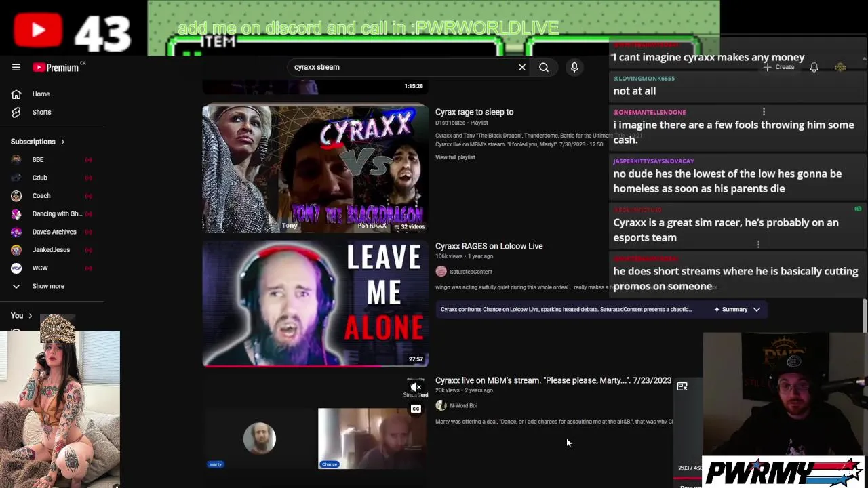Open Dancing with Gh... subscription
Image resolution: width=868 pixels, height=488 pixels.
click(57, 213)
